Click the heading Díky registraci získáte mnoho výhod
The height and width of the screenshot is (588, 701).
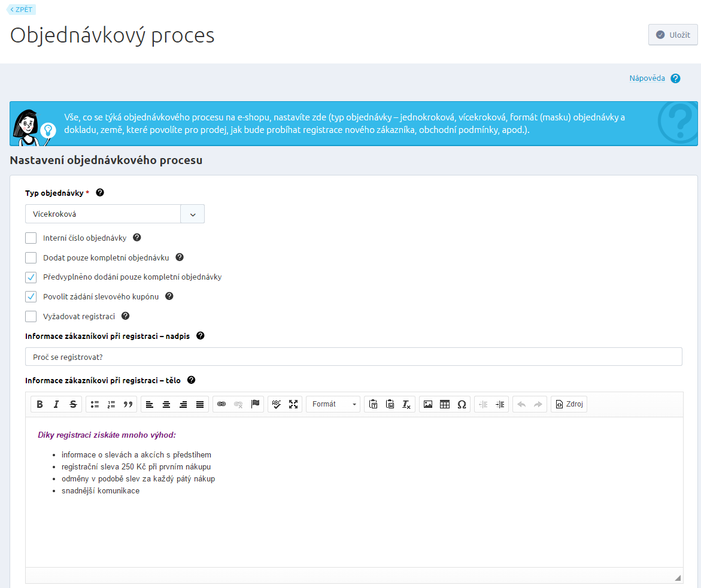tap(107, 435)
